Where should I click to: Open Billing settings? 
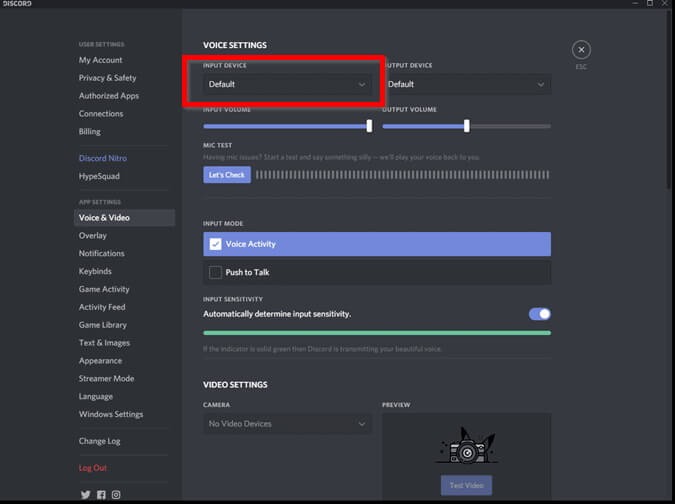90,132
